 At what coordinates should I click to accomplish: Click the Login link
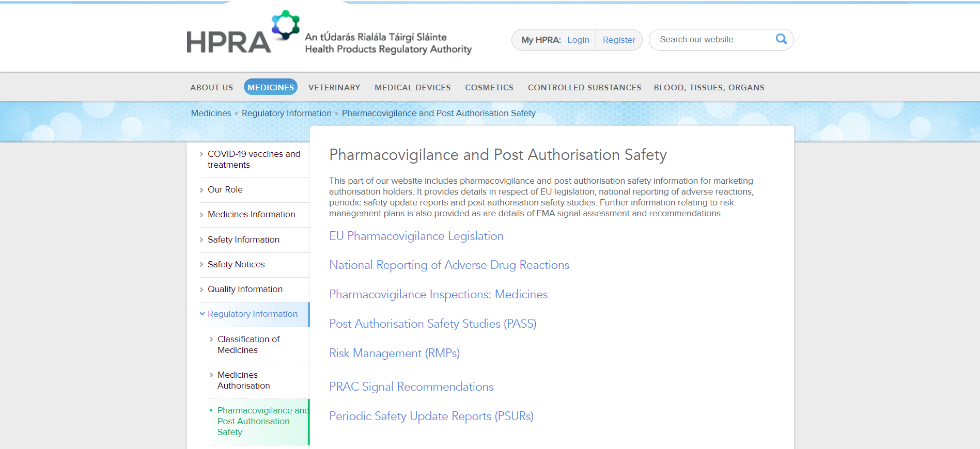coord(578,40)
